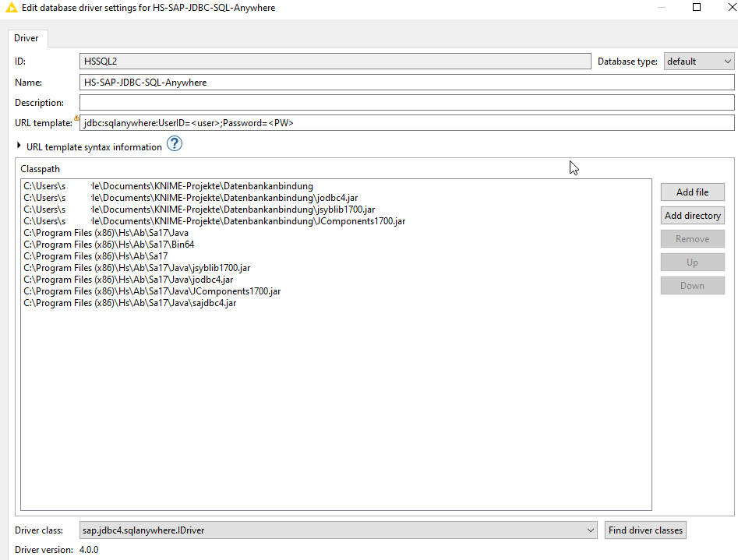Screen dimensions: 738x560
Task: Click the URL template warning indicator icon
Action: pos(76,118)
